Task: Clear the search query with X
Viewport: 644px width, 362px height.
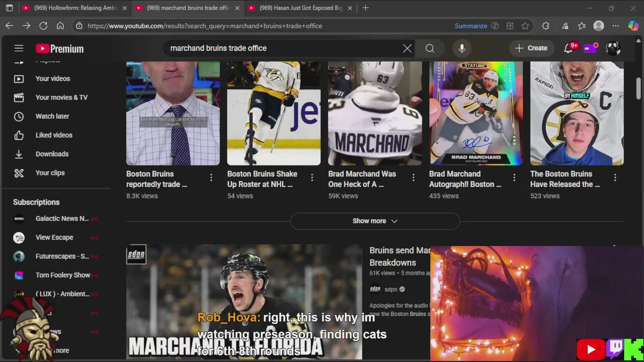Action: [407, 48]
